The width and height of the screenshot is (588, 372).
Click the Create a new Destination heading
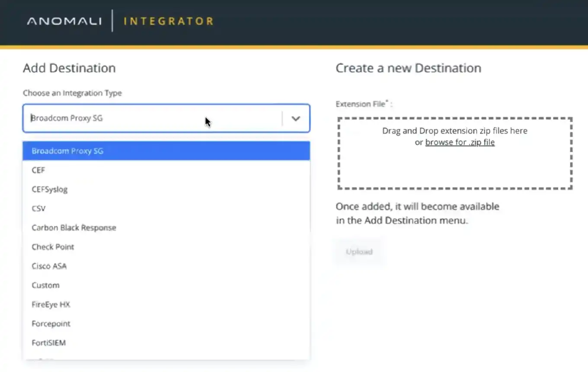coord(409,68)
